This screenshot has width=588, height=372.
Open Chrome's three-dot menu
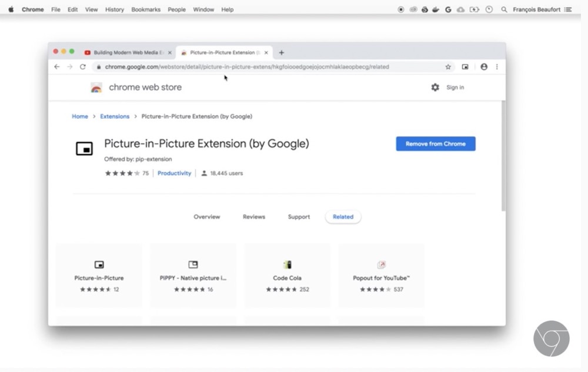pyautogui.click(x=497, y=67)
